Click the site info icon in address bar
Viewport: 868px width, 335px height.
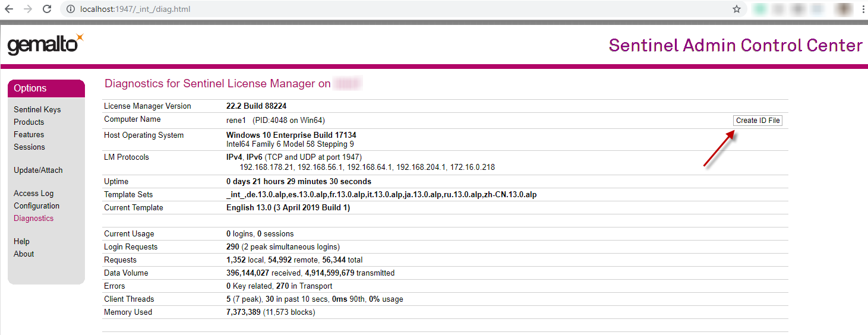click(x=70, y=10)
